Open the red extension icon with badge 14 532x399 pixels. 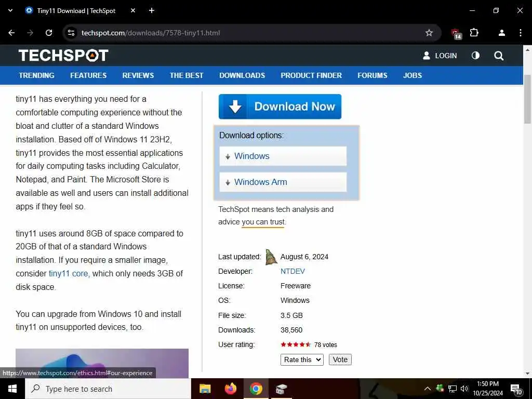[456, 34]
